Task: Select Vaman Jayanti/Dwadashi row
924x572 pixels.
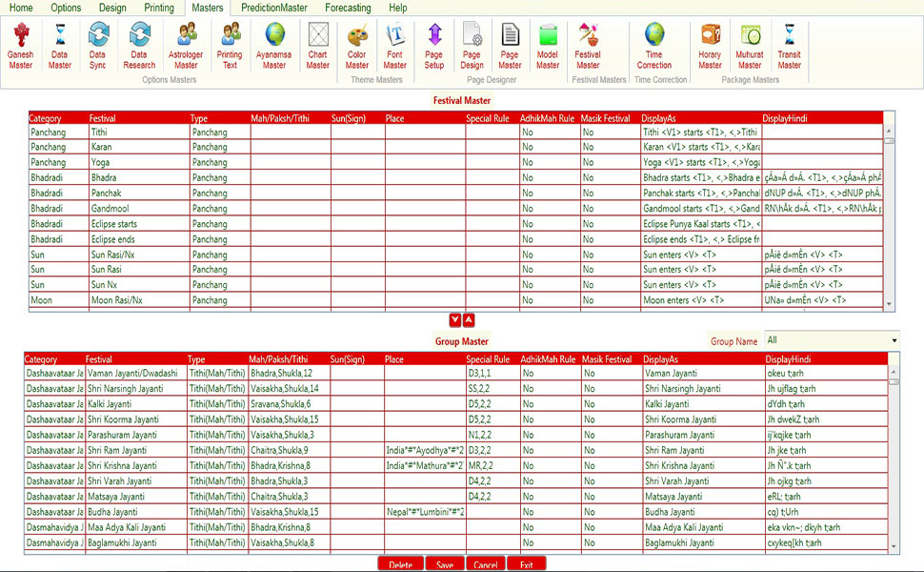Action: pos(455,374)
